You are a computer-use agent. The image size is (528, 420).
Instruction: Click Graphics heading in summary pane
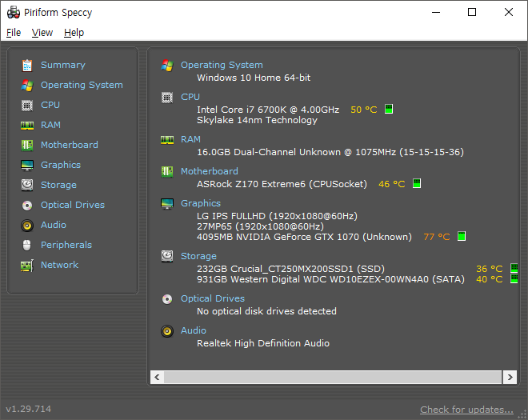click(x=201, y=203)
